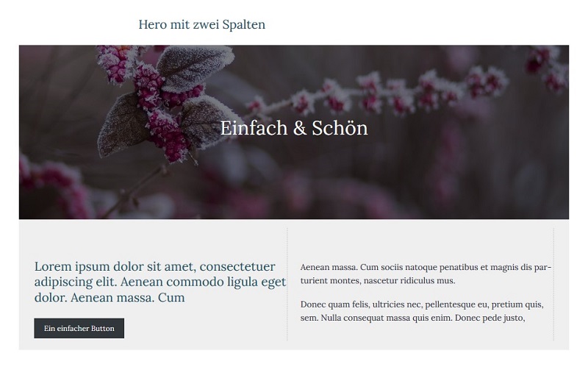
Task: Click the dashed border right of second column
Action: point(553,284)
